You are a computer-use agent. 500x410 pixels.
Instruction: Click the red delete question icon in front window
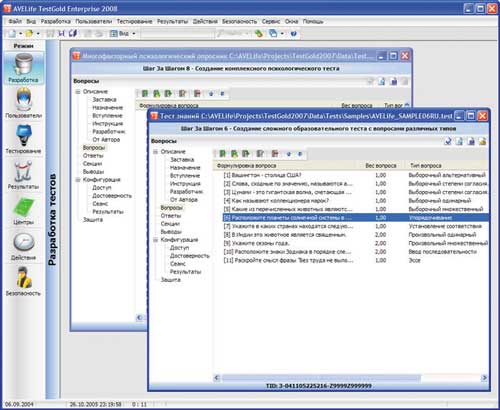click(275, 154)
